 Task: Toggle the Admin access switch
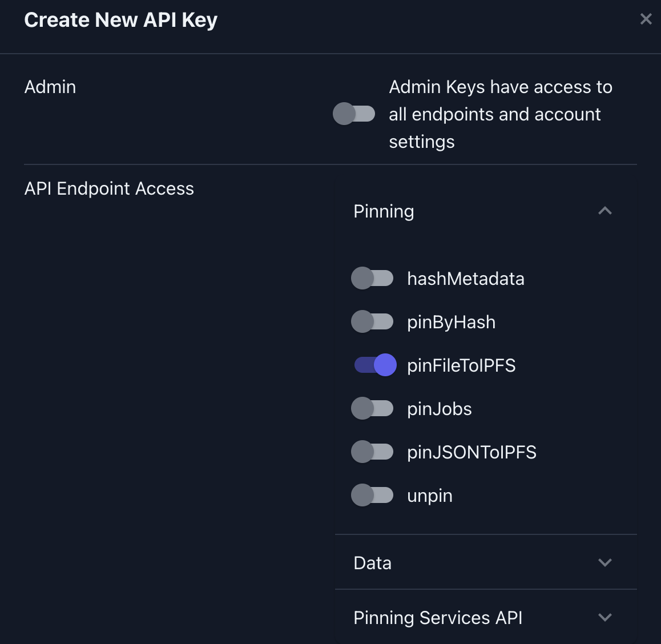point(354,114)
